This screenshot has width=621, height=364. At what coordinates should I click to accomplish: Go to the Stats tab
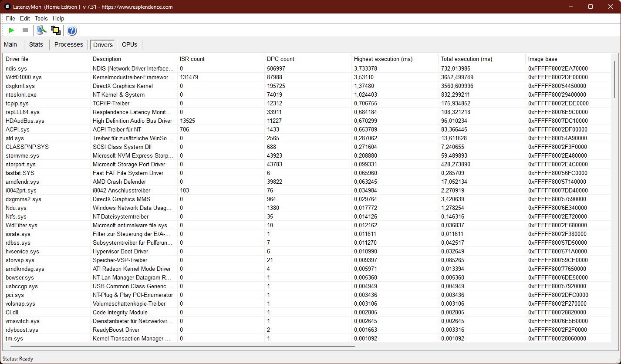[36, 44]
